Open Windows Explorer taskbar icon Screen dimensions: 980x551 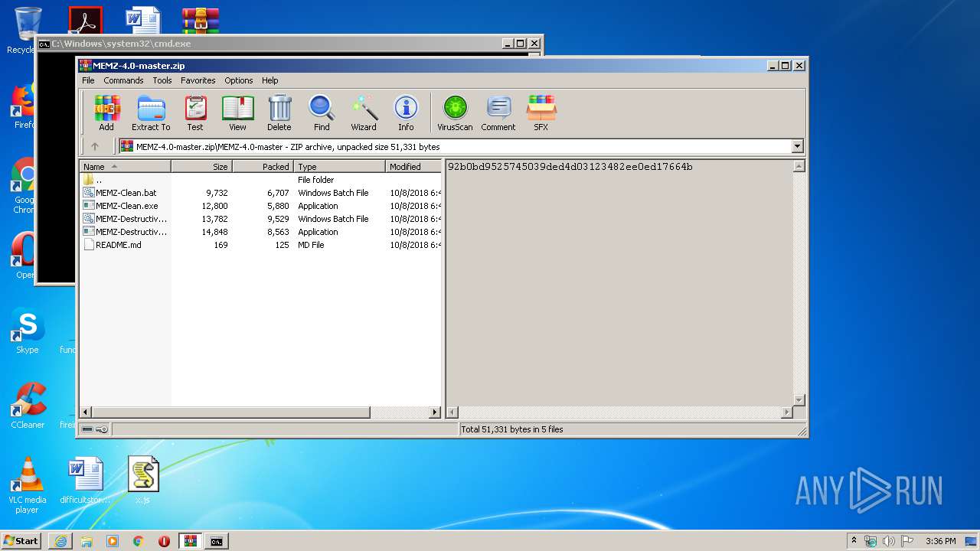[x=87, y=541]
